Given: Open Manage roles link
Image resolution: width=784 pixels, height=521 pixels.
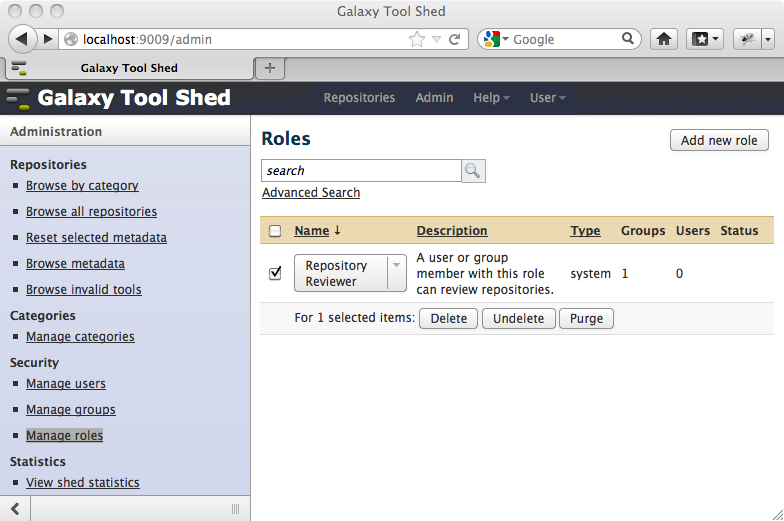Looking at the screenshot, I should point(64,436).
